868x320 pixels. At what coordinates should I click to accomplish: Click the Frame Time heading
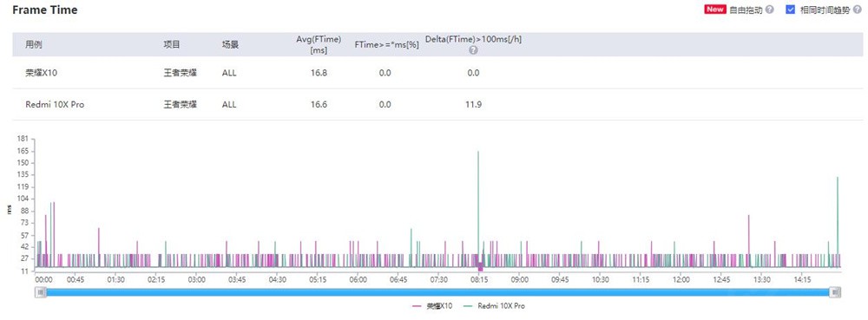tap(45, 10)
